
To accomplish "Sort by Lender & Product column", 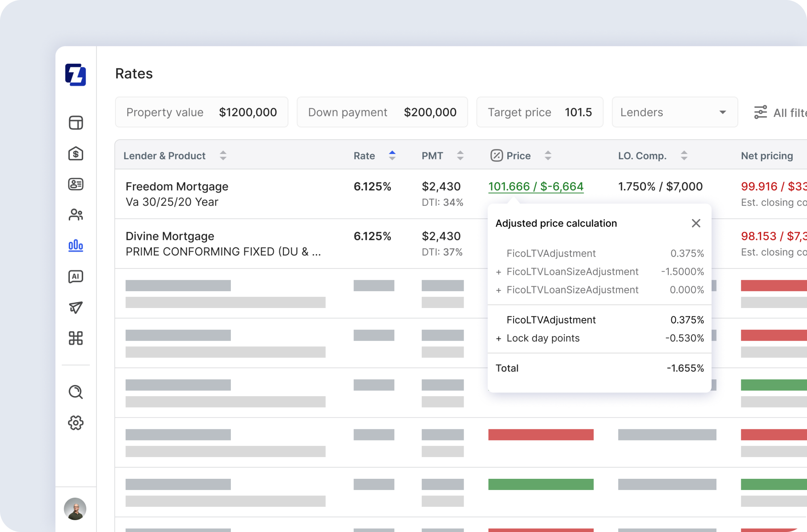I will [223, 156].
